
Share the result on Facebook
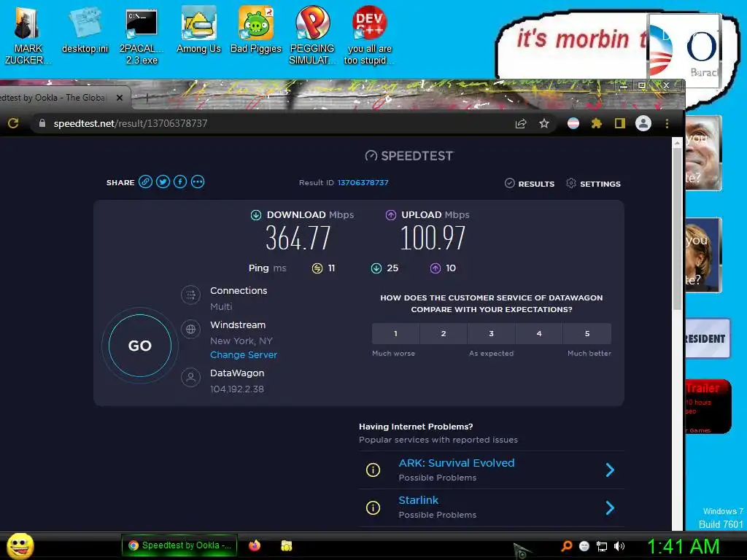180,182
